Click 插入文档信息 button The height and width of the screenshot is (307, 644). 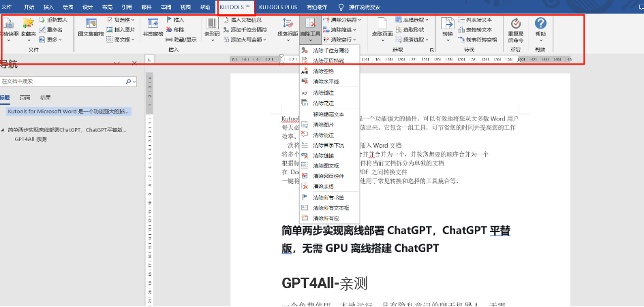tap(243, 19)
